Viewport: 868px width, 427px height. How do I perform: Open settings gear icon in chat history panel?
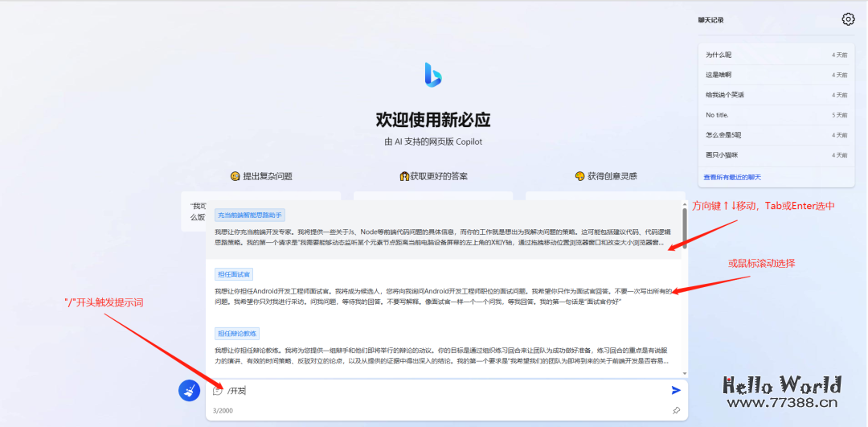(x=848, y=19)
